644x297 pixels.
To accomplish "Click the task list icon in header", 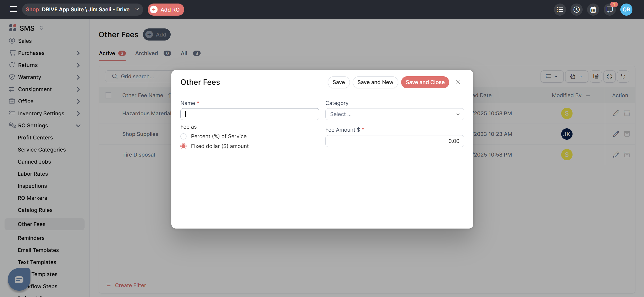I will pyautogui.click(x=560, y=10).
